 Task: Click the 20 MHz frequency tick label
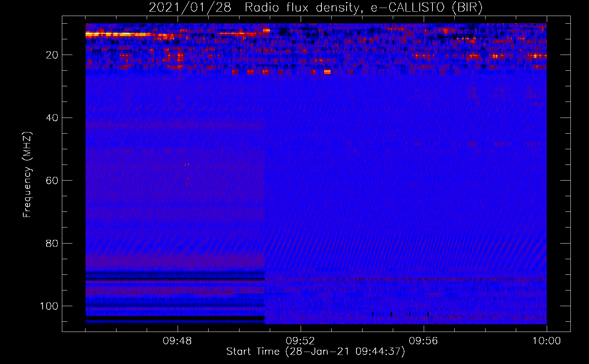(52, 55)
